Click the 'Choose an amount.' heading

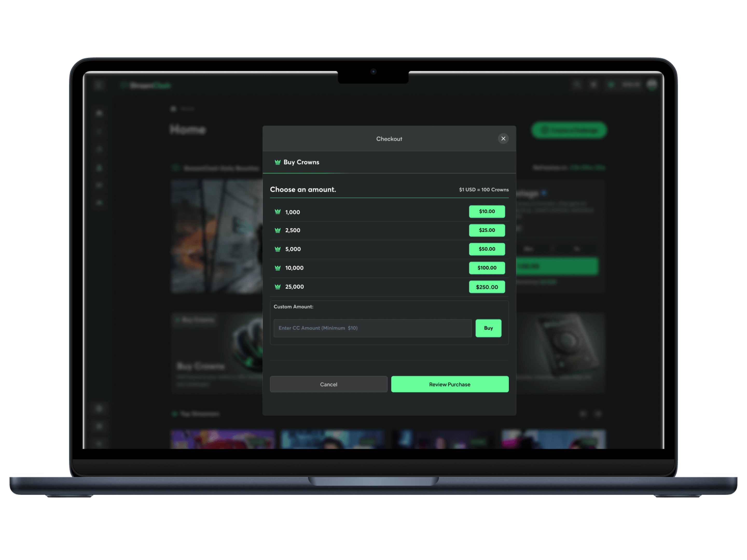click(303, 190)
